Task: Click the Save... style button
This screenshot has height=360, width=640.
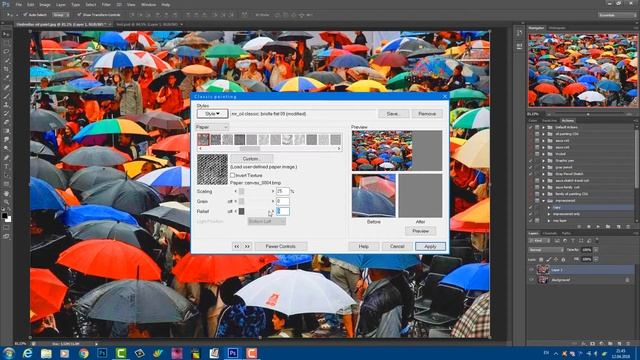Action: (x=393, y=113)
